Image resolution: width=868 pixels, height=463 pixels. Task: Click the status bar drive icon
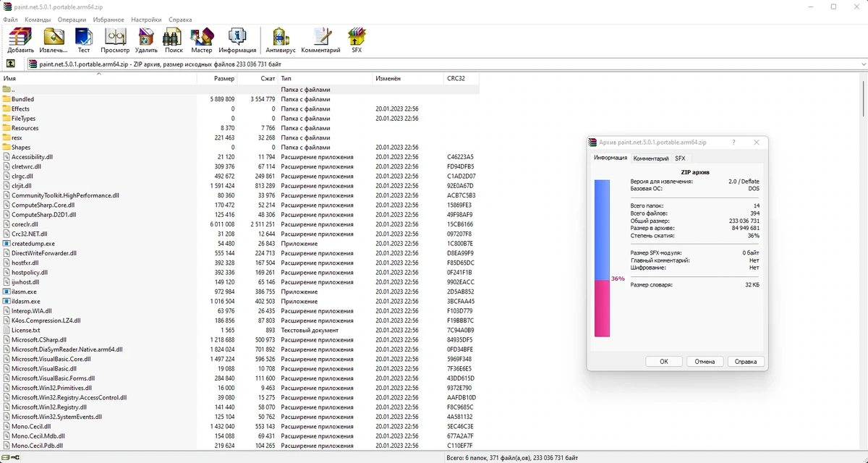click(6, 458)
